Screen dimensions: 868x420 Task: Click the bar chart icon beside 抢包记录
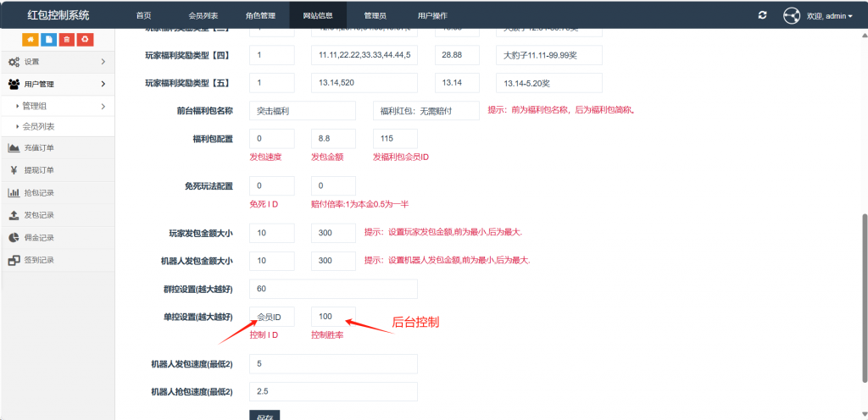tap(14, 193)
